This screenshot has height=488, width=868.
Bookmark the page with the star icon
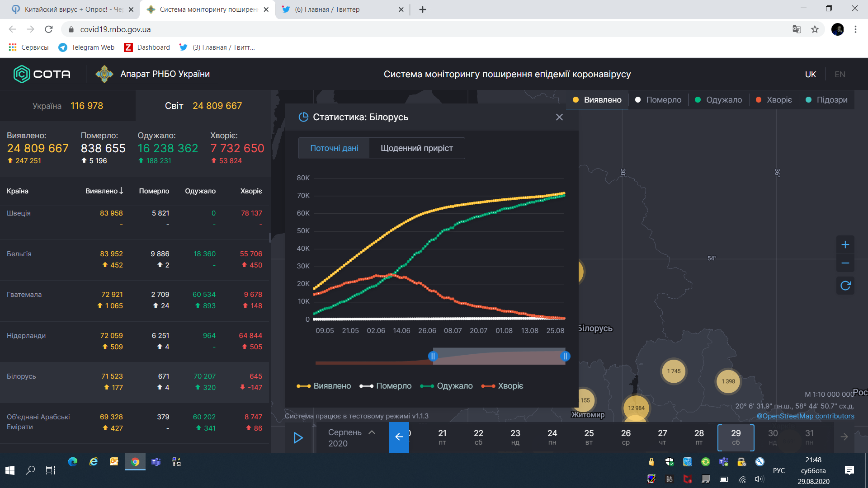click(x=815, y=29)
